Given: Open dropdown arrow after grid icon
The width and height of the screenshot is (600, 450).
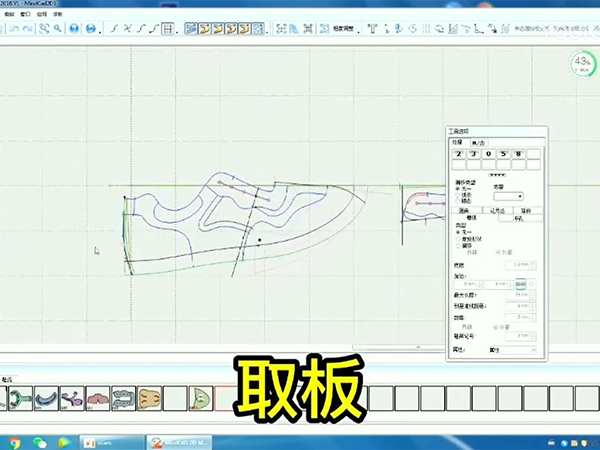Looking at the screenshot, I should [x=177, y=31].
